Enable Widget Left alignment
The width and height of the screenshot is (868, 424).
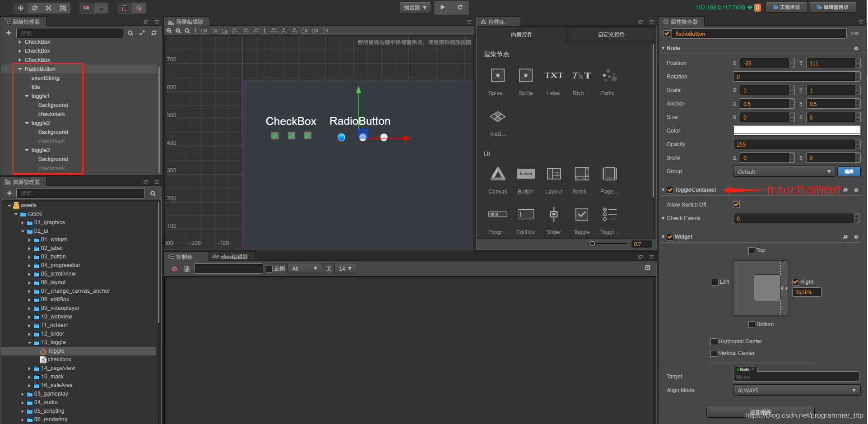pos(715,282)
